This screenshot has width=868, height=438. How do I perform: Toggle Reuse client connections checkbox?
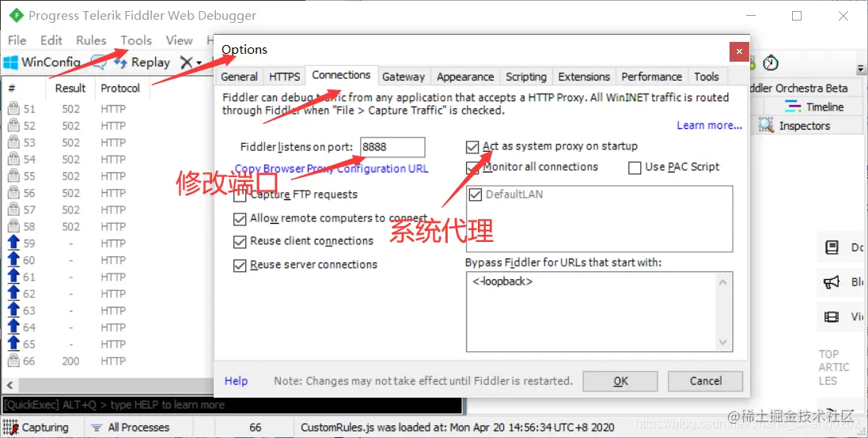240,242
